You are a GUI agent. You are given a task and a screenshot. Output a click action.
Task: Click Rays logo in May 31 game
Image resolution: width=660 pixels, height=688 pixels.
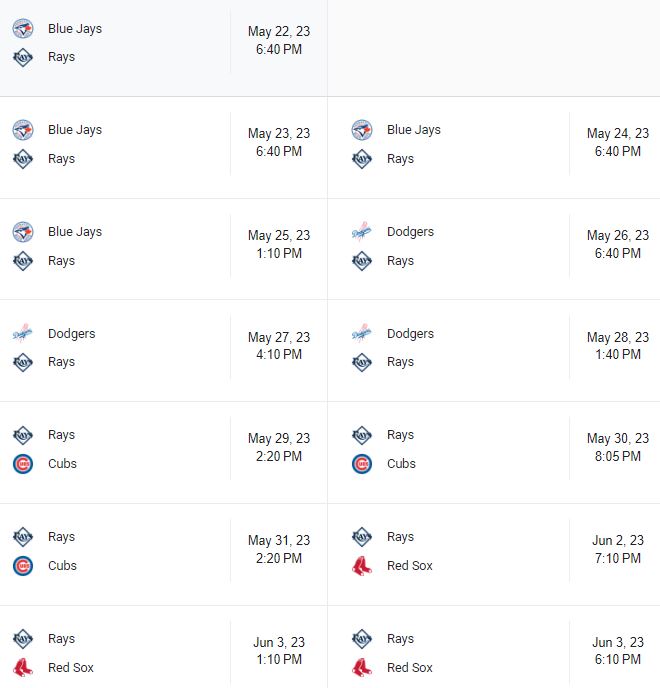click(23, 537)
